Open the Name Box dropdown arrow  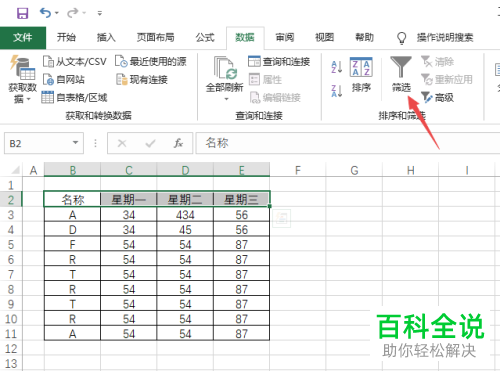coord(76,143)
